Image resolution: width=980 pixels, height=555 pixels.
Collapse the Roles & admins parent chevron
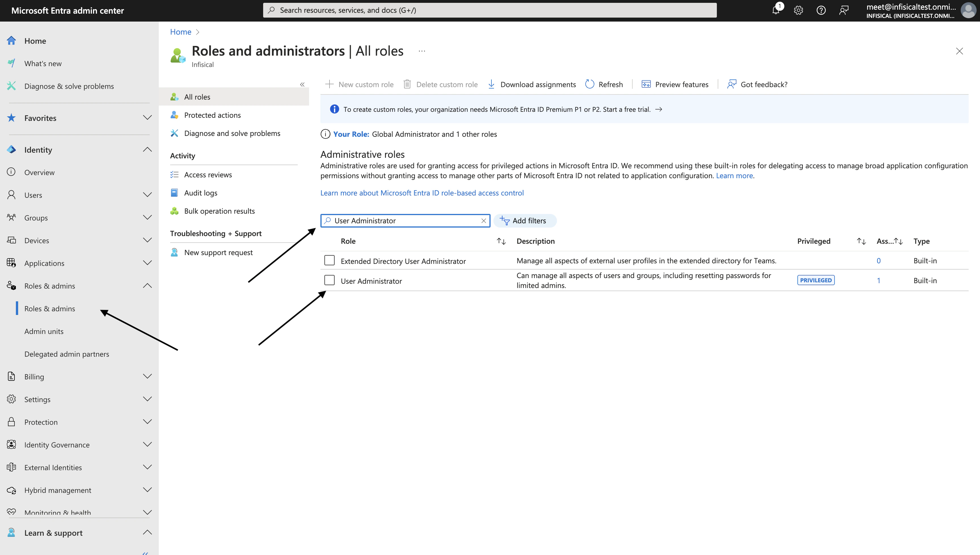147,285
